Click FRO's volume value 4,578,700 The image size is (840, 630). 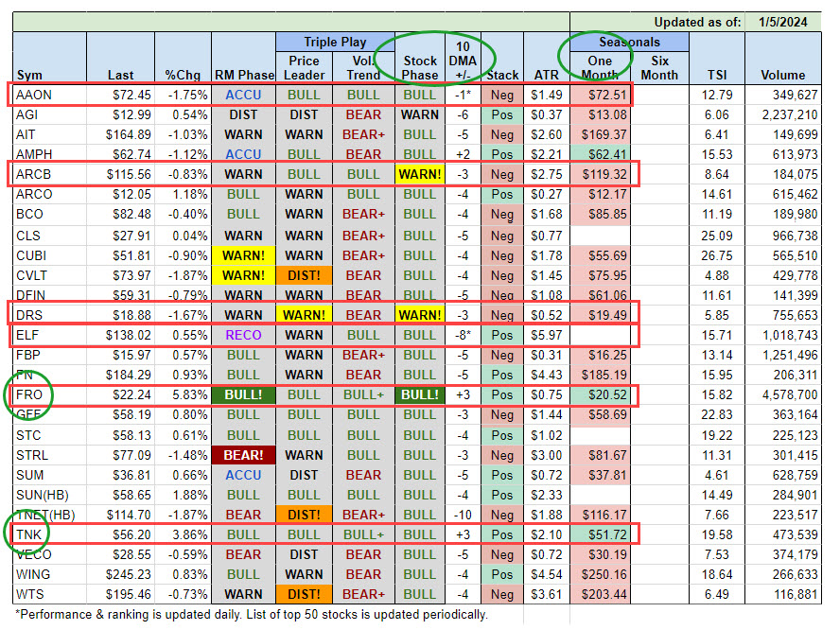click(x=782, y=394)
